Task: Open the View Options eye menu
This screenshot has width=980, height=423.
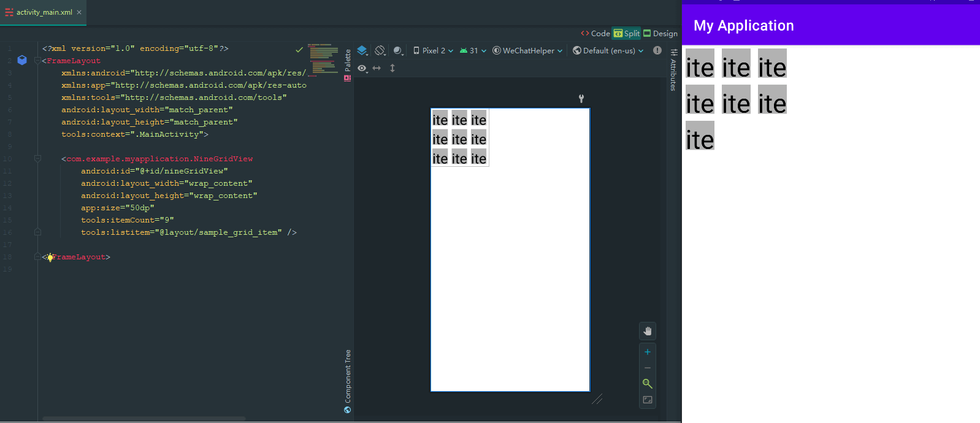Action: pyautogui.click(x=362, y=68)
